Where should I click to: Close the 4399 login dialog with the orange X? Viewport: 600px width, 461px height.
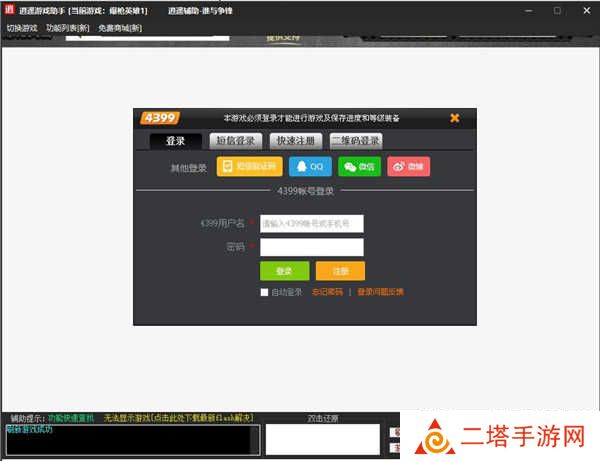click(455, 118)
